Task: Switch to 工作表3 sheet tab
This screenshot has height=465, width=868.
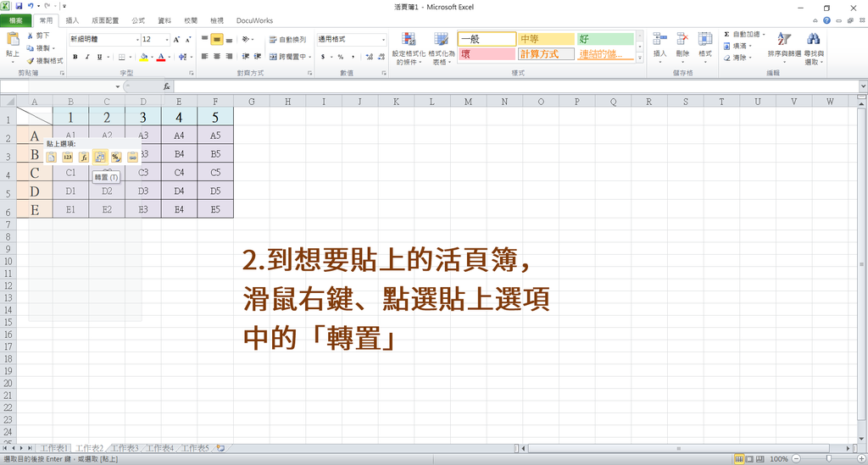Action: [x=125, y=448]
